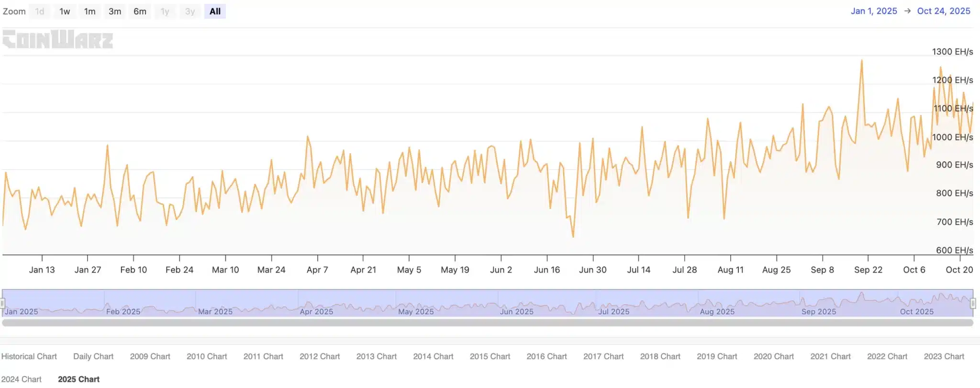Click the right navigator range handle

click(x=973, y=303)
